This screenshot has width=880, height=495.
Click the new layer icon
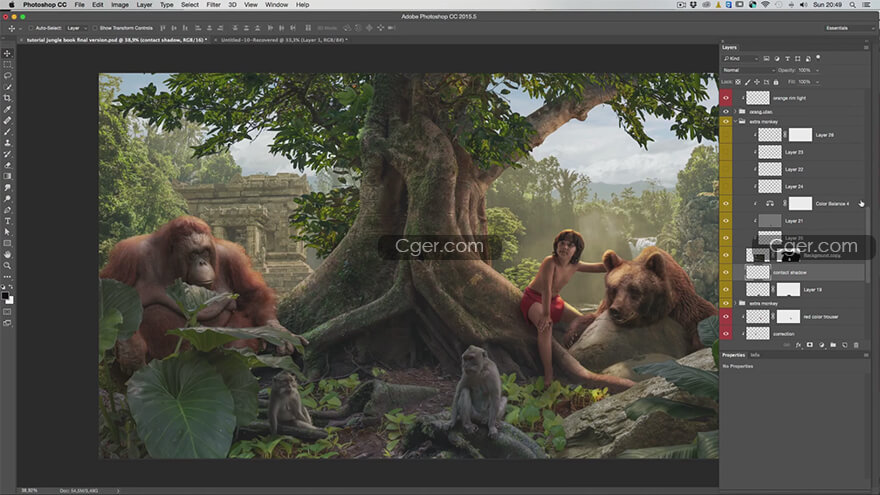pos(845,345)
